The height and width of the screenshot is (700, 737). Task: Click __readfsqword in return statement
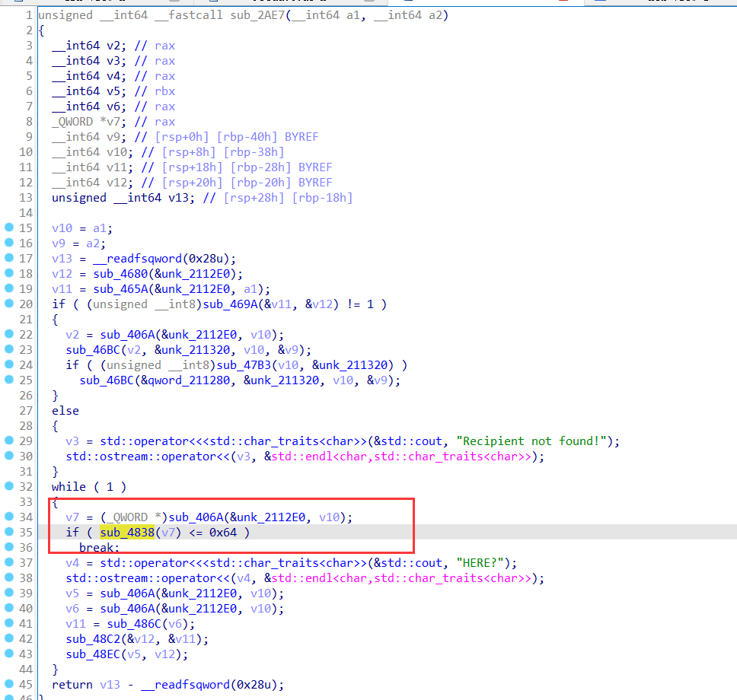click(x=185, y=685)
